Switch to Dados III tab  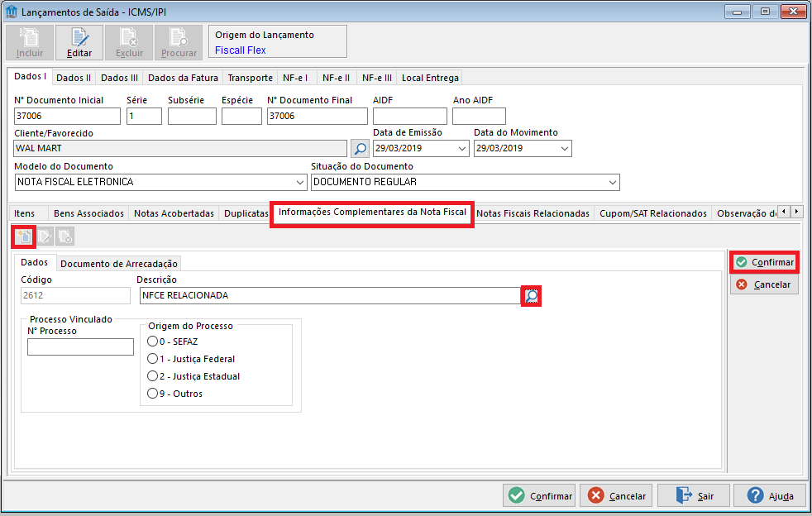(119, 78)
